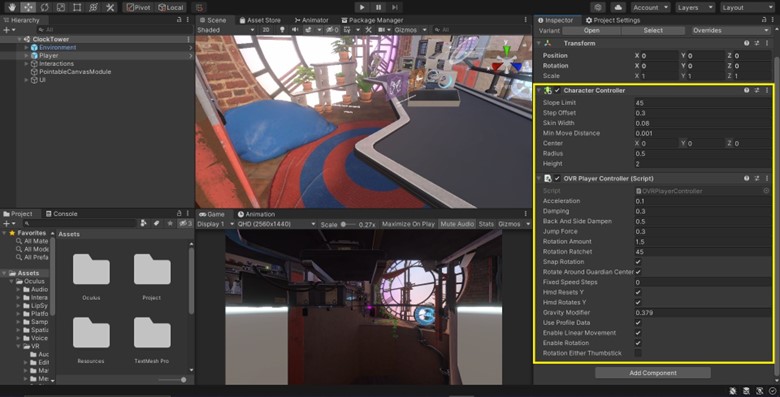Viewport: 780px width, 397px height.
Task: Switch to the Animation tab
Action: (256, 214)
